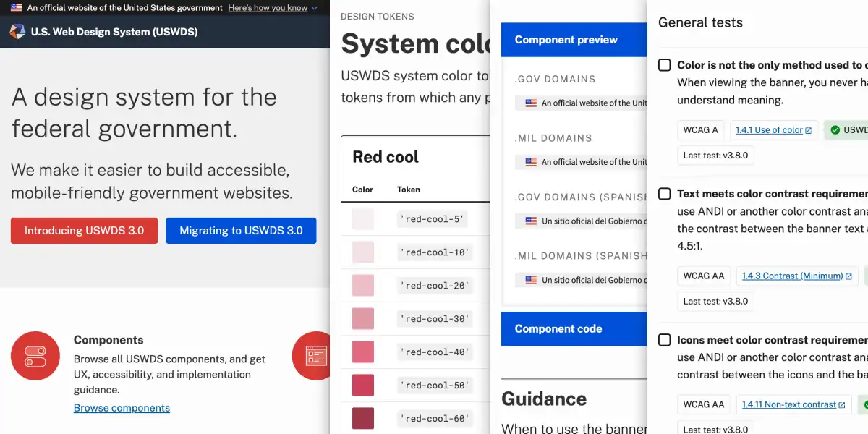Click the red-cool-20 color swatch

tap(363, 286)
